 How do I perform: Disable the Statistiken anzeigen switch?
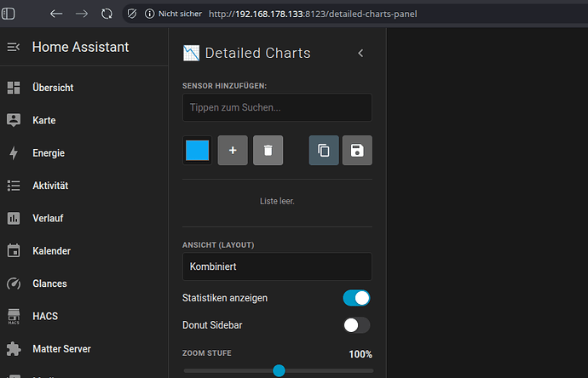(356, 298)
